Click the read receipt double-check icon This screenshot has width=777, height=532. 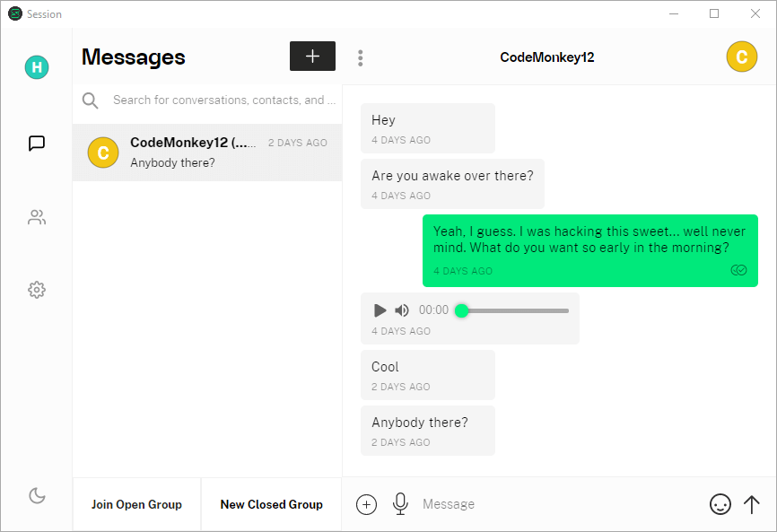pyautogui.click(x=738, y=270)
